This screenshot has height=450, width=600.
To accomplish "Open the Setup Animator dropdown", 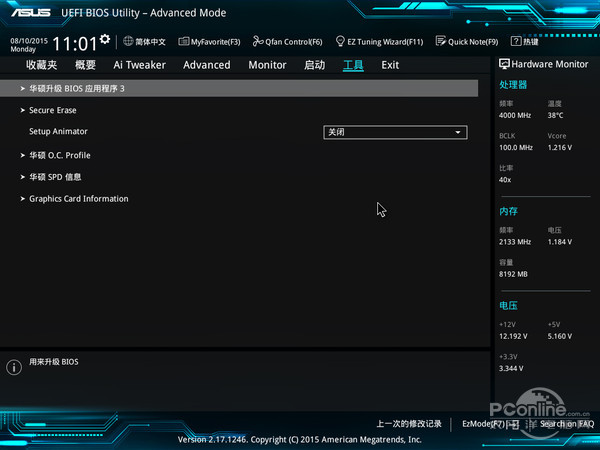I will point(395,132).
